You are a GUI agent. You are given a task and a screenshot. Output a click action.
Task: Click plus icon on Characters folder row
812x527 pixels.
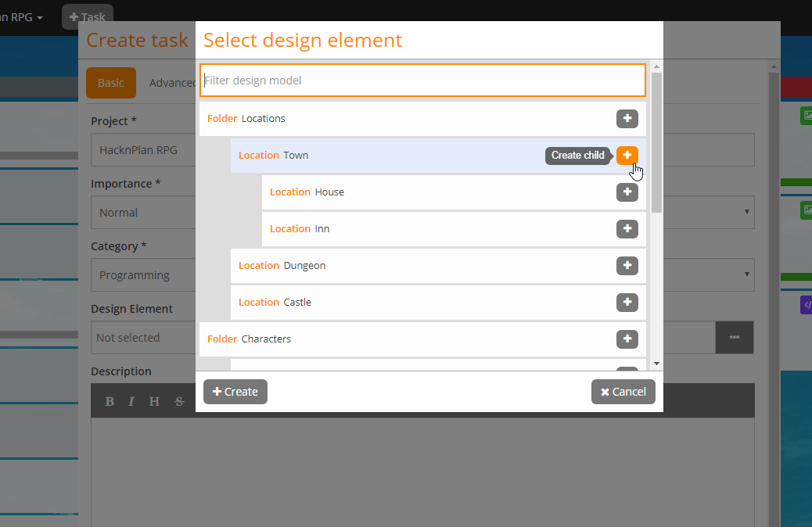point(627,339)
